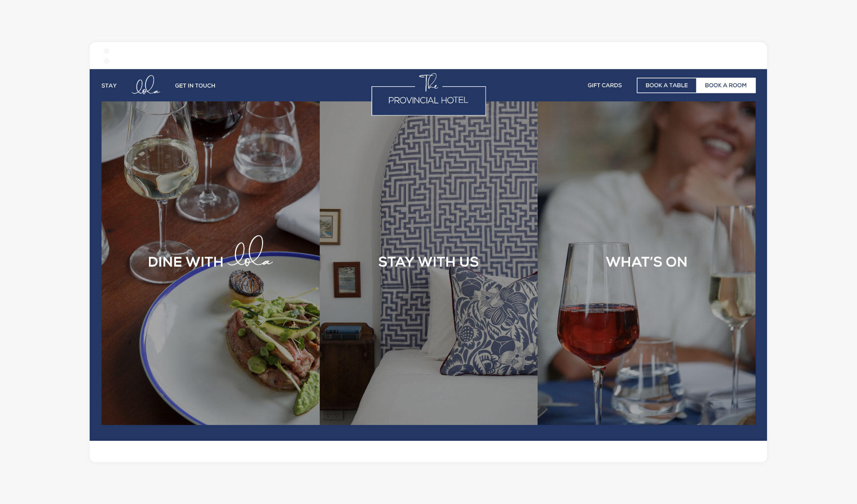
Task: Click the script 'The' atop the hotel logo
Action: point(428,82)
